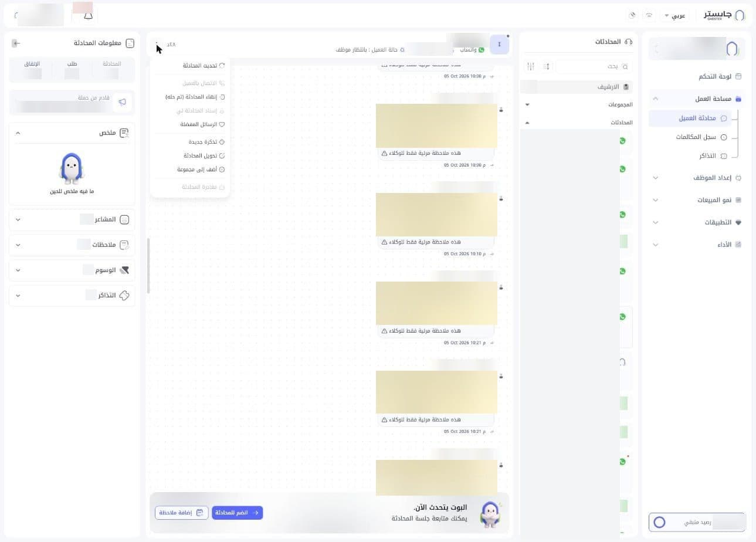Click the customer avatar in conversation header
The height and width of the screenshot is (542, 756).
click(x=499, y=45)
